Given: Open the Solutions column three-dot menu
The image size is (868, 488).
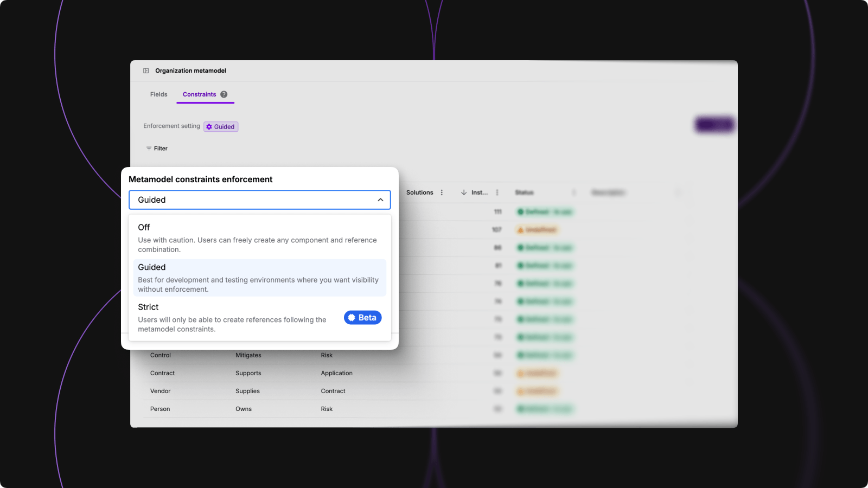Looking at the screenshot, I should 442,192.
